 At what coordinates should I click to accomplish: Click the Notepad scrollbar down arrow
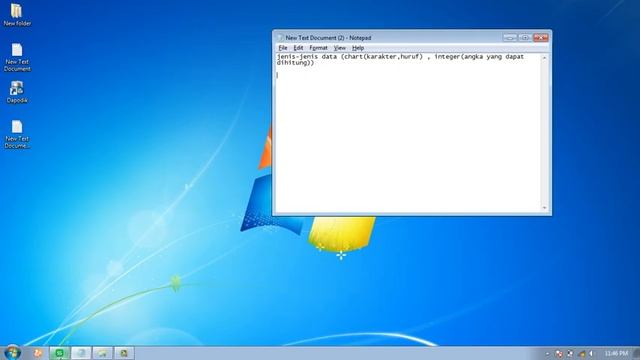544,208
